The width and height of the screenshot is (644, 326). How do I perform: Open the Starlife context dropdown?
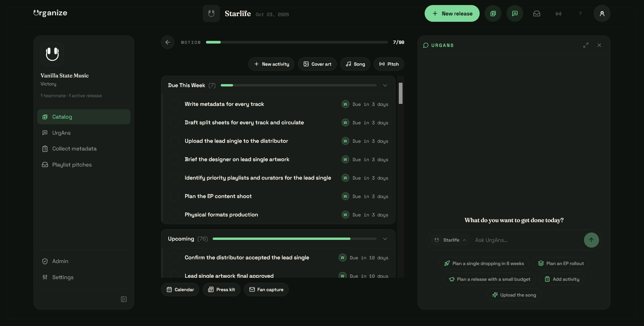point(450,240)
